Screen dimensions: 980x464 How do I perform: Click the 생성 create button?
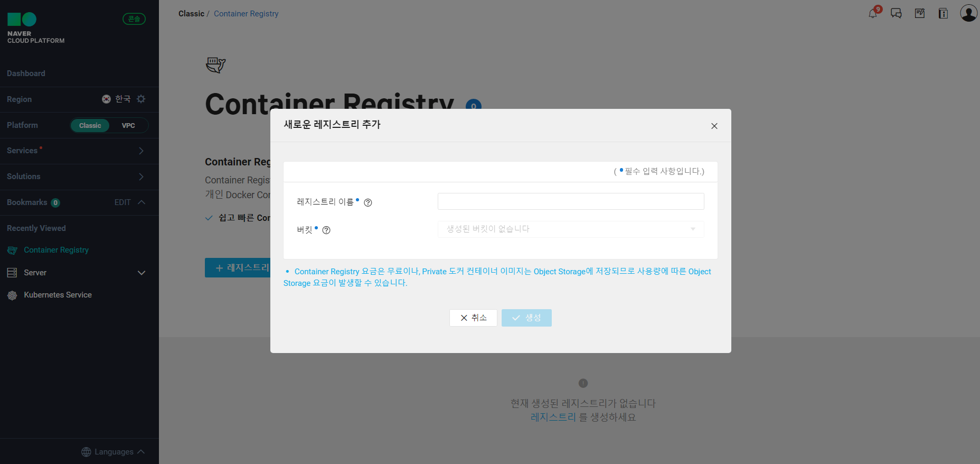click(526, 318)
